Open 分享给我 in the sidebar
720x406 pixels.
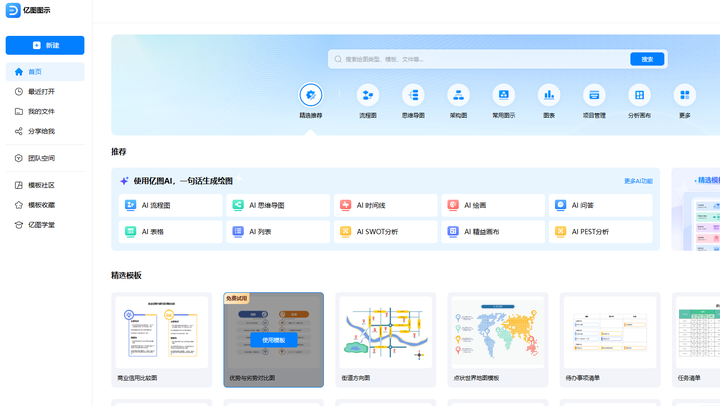45,131
